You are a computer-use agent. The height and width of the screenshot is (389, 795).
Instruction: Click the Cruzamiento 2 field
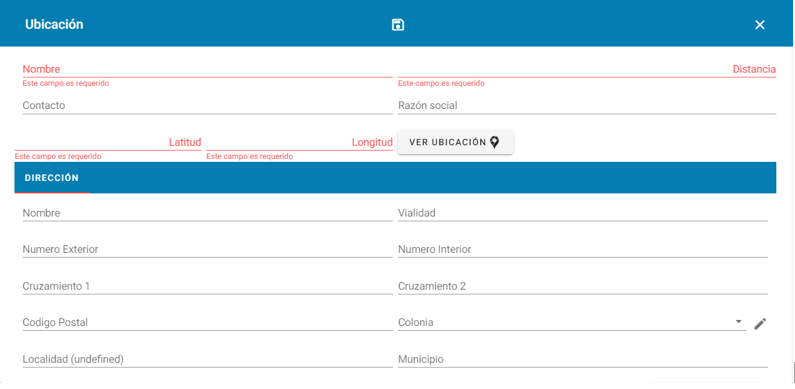tap(583, 286)
